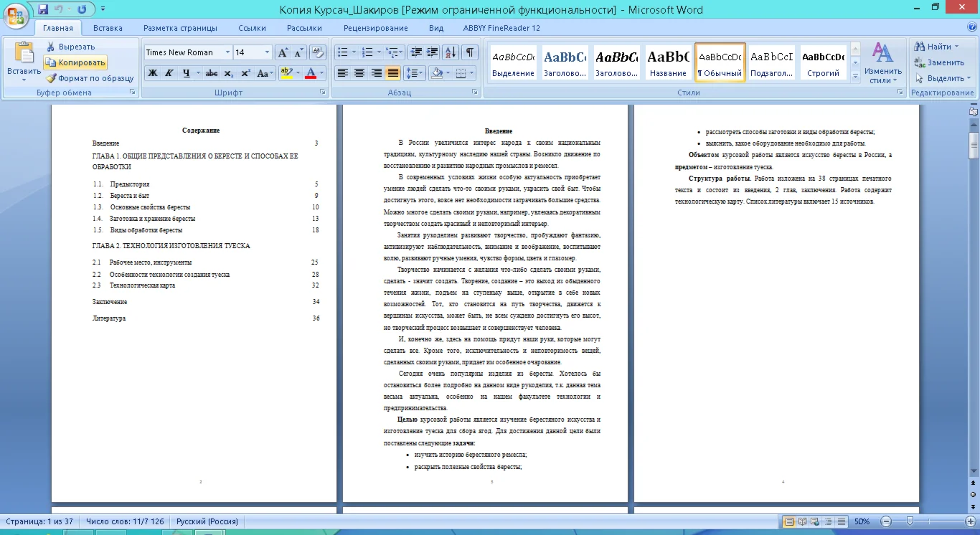Toggle show paragraph marks (¶)
This screenshot has height=535, width=980.
click(x=469, y=52)
